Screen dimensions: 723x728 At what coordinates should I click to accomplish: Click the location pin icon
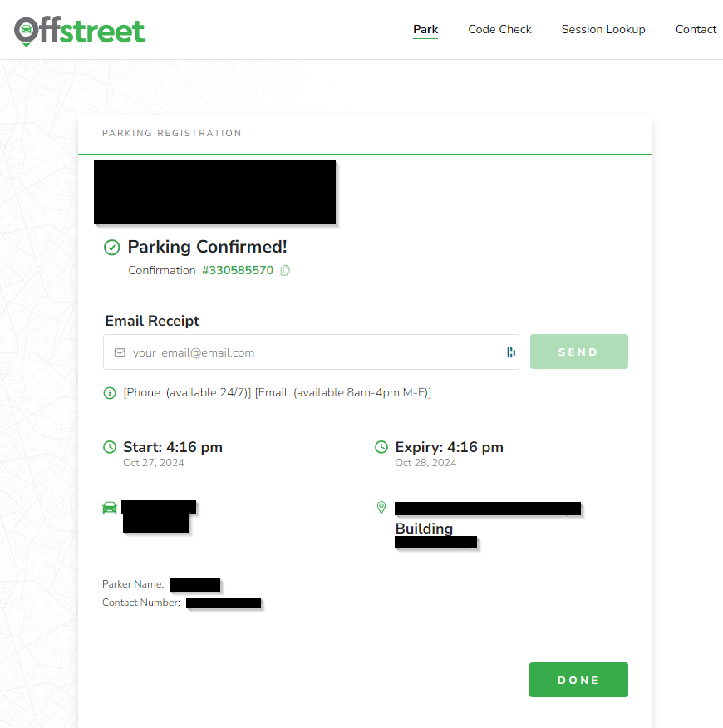(381, 508)
